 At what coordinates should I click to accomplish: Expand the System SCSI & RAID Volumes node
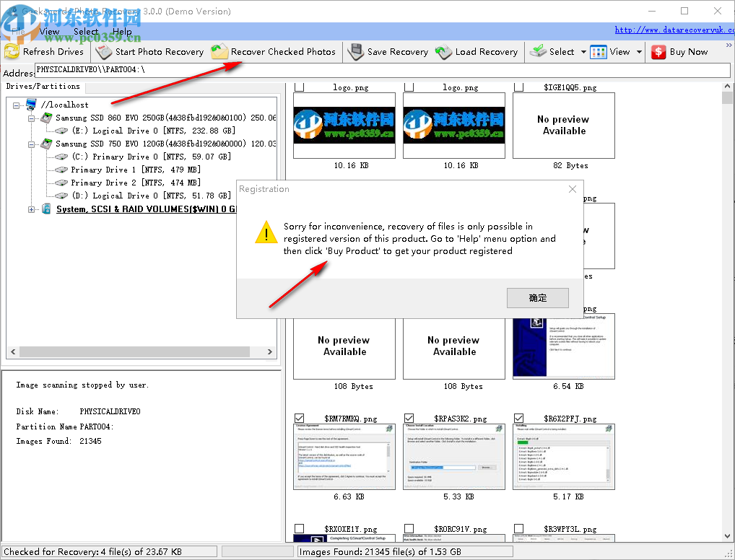point(31,209)
